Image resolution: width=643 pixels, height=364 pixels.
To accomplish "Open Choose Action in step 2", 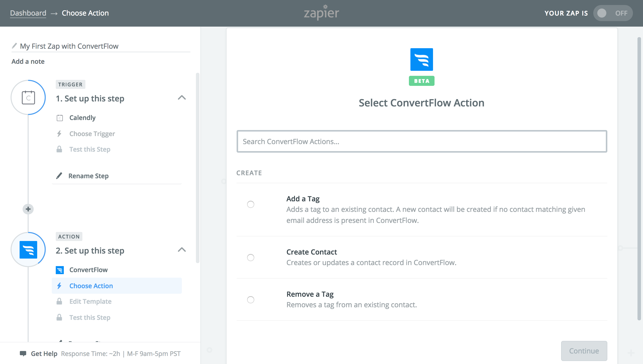I will 91,286.
